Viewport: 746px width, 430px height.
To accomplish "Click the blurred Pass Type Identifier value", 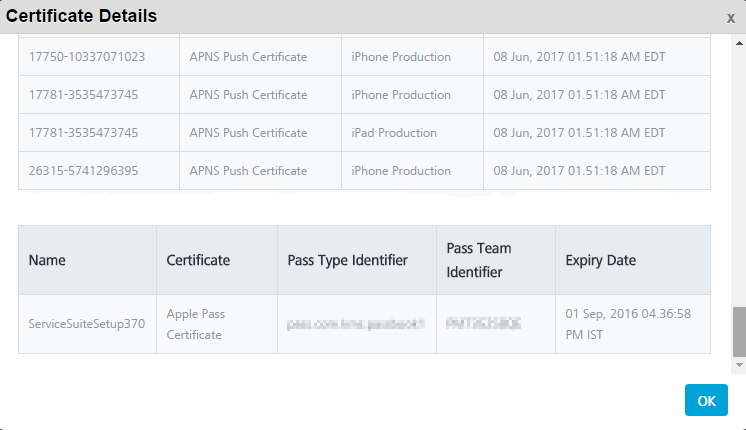I will click(356, 324).
